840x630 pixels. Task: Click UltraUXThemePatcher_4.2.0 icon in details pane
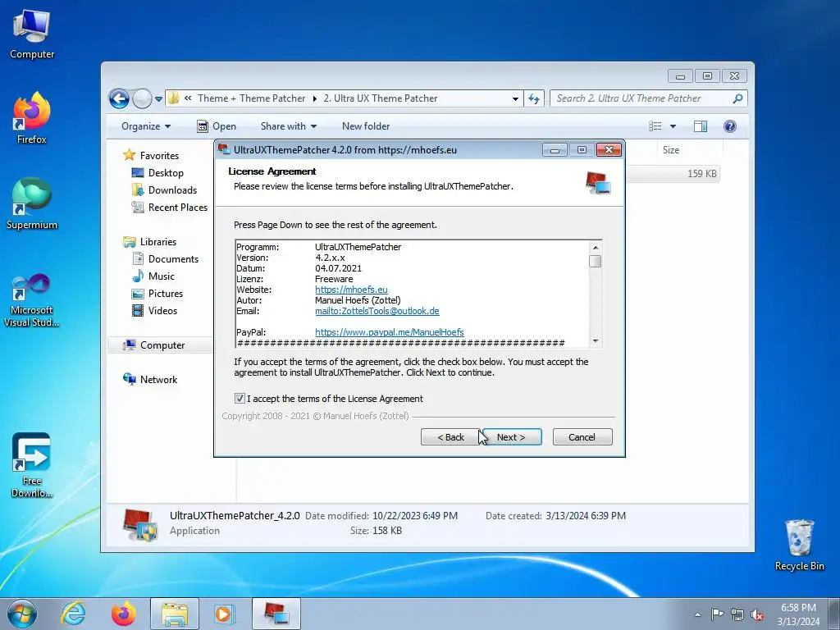click(x=139, y=525)
